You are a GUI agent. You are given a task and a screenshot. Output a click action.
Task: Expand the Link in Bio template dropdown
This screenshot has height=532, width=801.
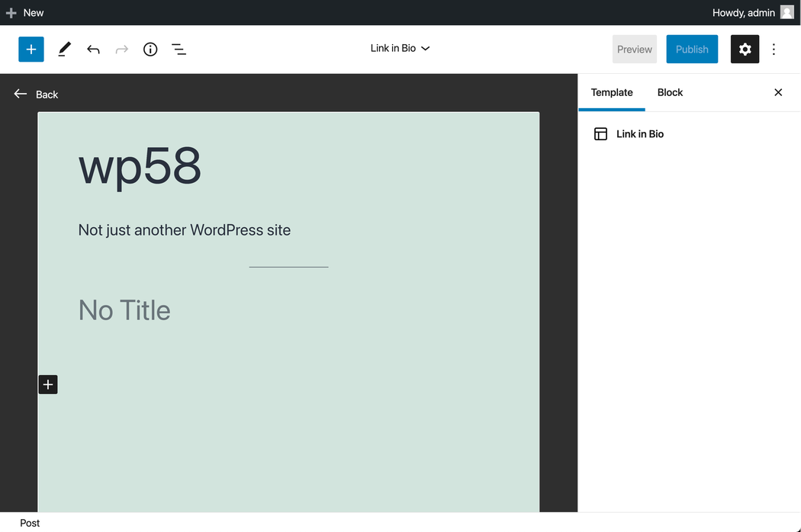pyautogui.click(x=400, y=49)
